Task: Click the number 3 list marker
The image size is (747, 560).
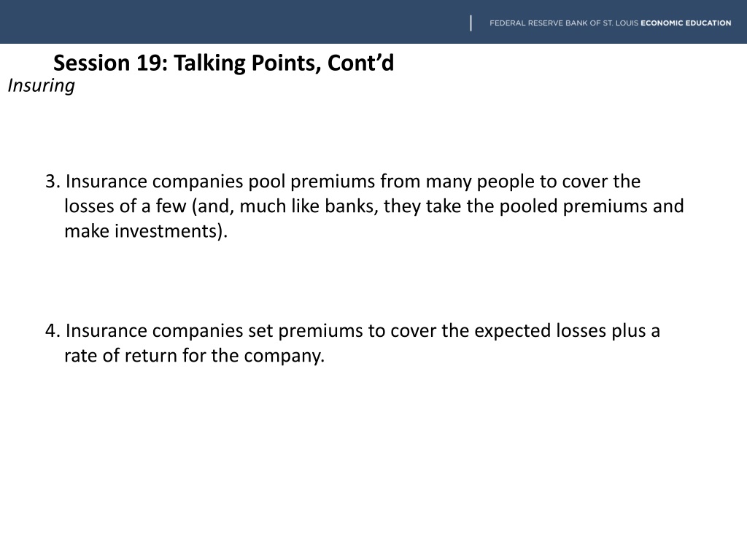Action: (x=53, y=182)
